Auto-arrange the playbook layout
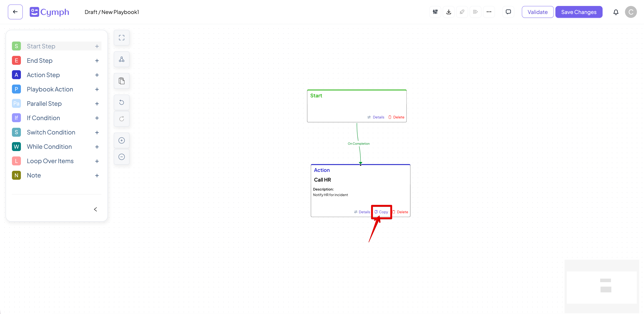The image size is (644, 314). pyautogui.click(x=121, y=59)
